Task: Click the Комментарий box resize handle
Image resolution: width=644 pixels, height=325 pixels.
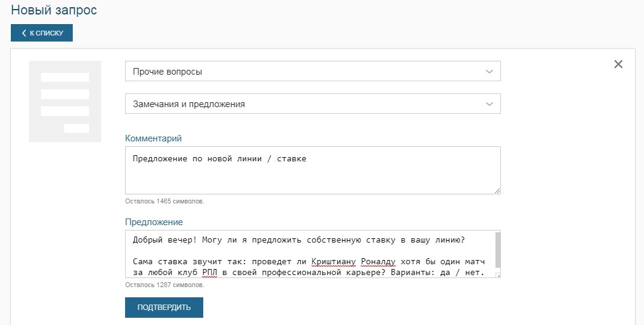Action: pyautogui.click(x=497, y=191)
